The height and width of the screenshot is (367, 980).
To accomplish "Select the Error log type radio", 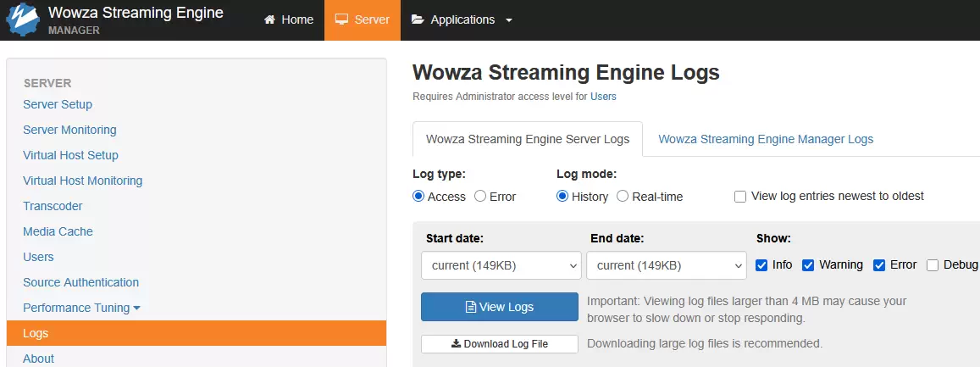I will pyautogui.click(x=480, y=197).
